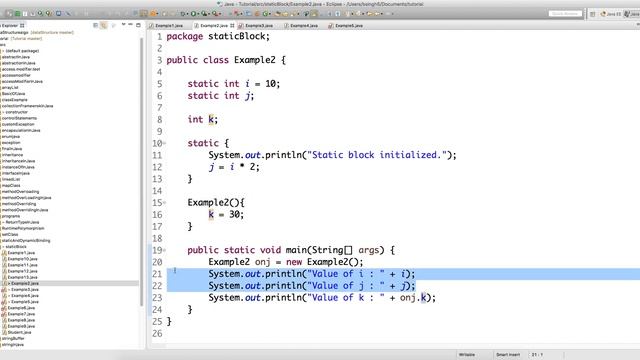Open the Example3.java editor tab
Screen dimensions: 640x360
[258, 25]
